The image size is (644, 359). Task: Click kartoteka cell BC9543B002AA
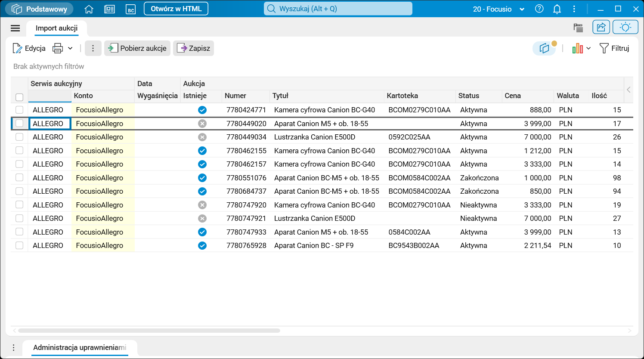click(414, 246)
